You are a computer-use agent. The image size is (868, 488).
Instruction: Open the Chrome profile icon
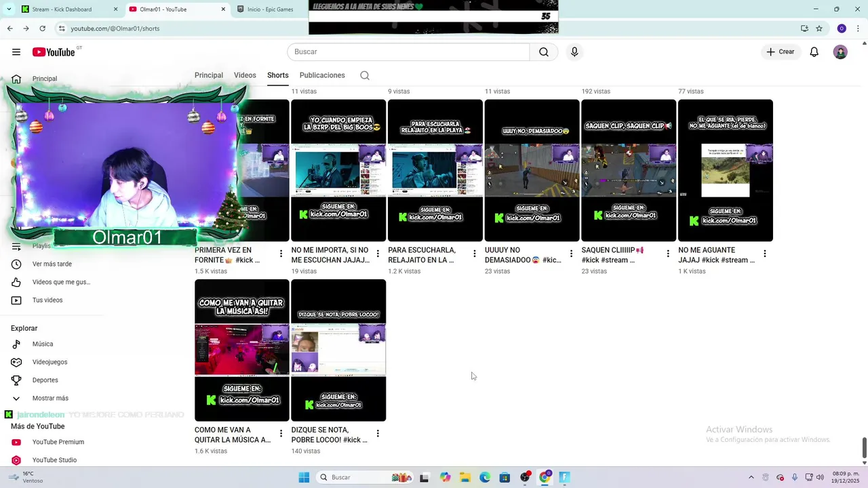coord(842,28)
